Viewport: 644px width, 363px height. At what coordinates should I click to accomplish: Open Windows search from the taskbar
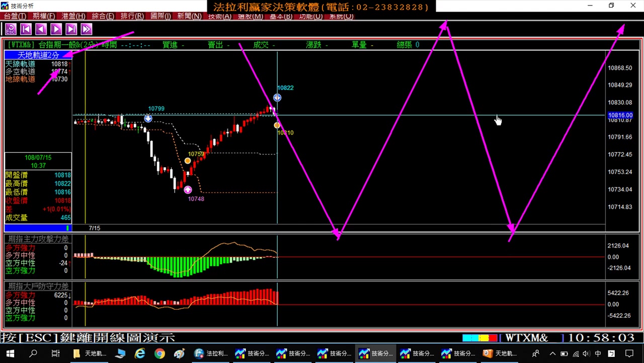tap(33, 354)
